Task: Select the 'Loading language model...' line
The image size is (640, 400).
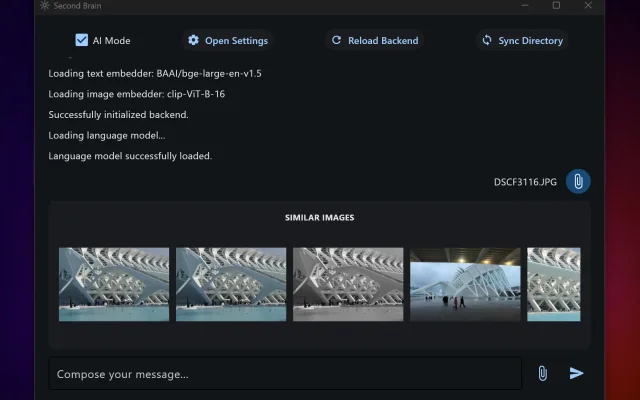Action: tap(107, 136)
